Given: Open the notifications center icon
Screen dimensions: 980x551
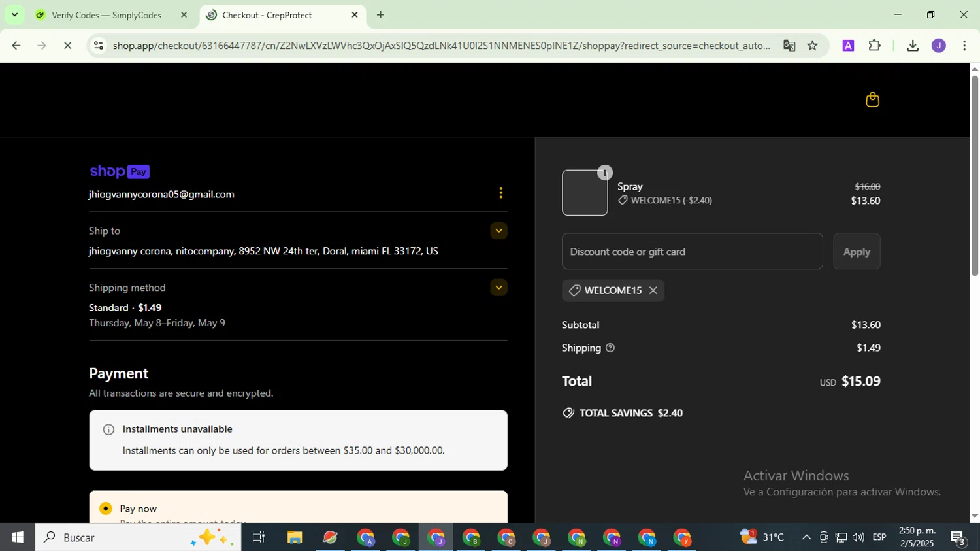Looking at the screenshot, I should [958, 538].
